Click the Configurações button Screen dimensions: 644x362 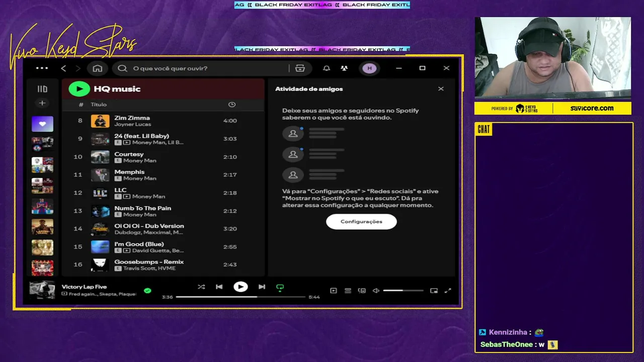click(361, 222)
